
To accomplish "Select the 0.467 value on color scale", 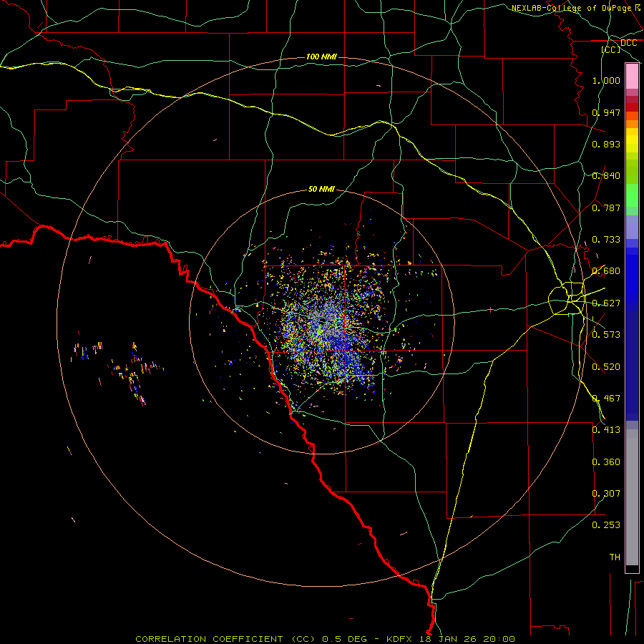I will point(606,399).
